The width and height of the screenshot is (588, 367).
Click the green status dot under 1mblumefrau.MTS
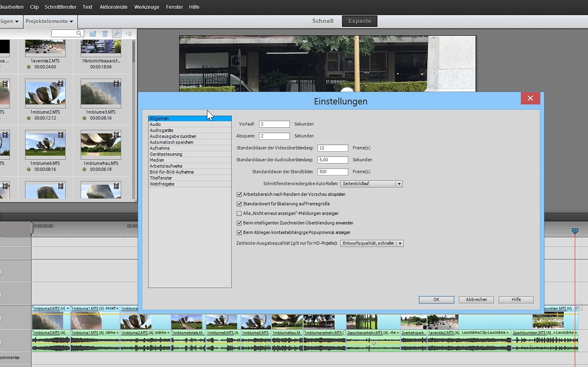[84, 170]
